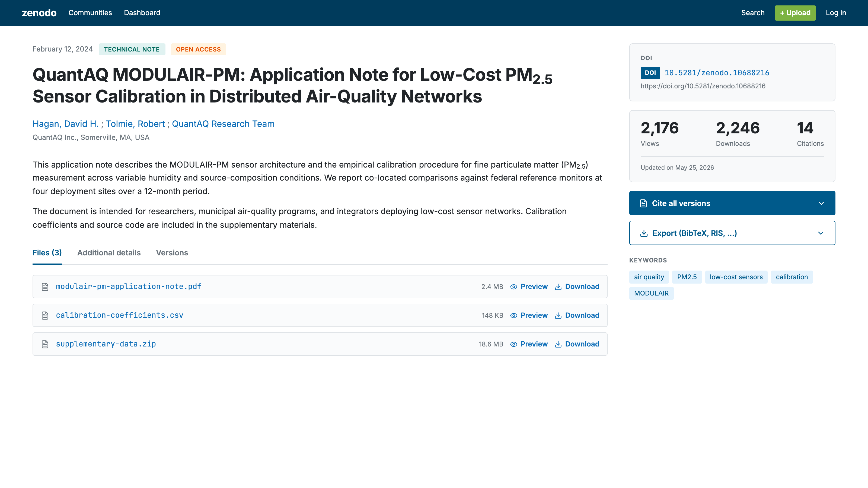This screenshot has width=868, height=488.
Task: Click the green + Upload button
Action: point(795,13)
